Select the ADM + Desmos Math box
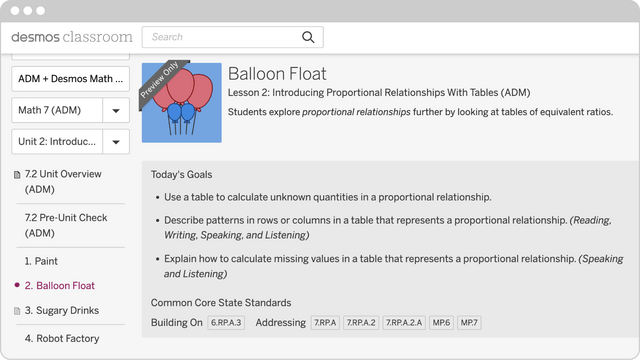The width and height of the screenshot is (640, 360). tap(71, 79)
